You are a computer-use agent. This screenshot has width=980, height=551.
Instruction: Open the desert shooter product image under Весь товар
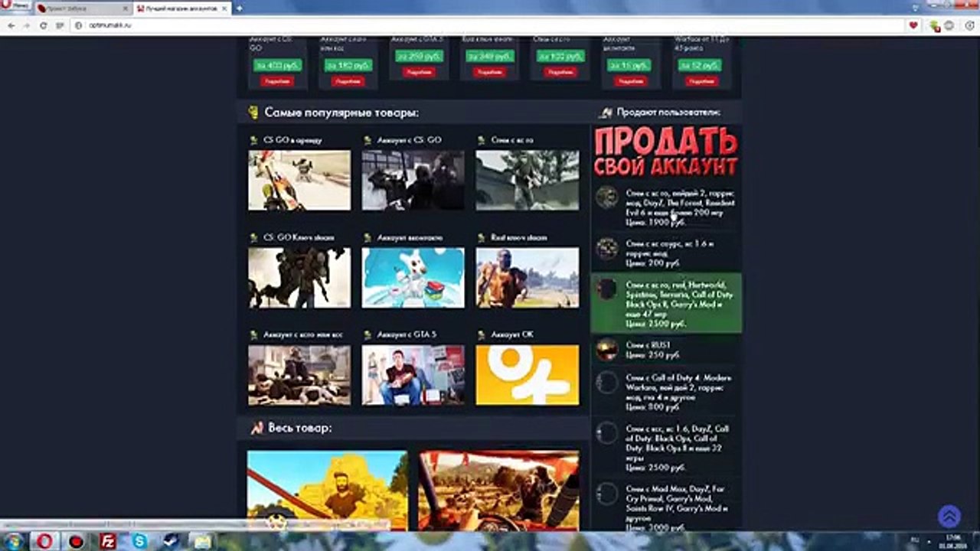click(x=498, y=491)
